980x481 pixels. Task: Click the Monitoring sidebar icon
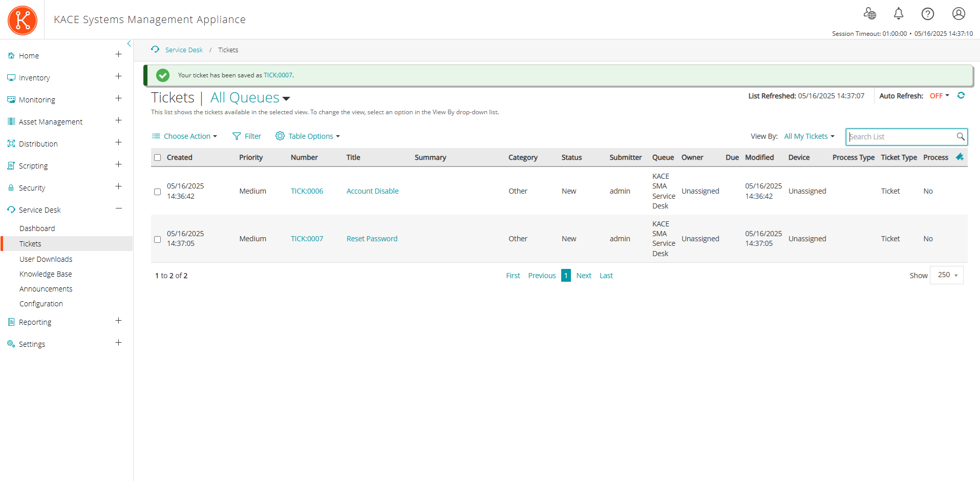[11, 99]
